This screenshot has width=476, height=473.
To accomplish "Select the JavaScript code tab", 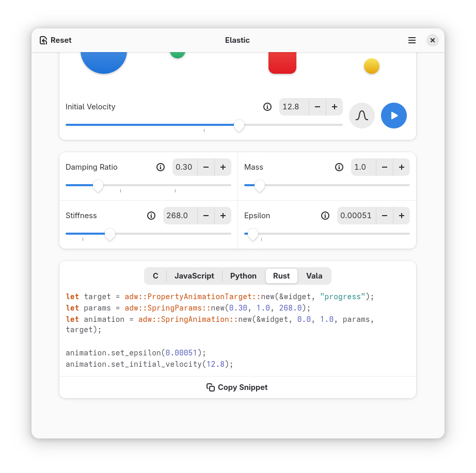I will (x=194, y=276).
